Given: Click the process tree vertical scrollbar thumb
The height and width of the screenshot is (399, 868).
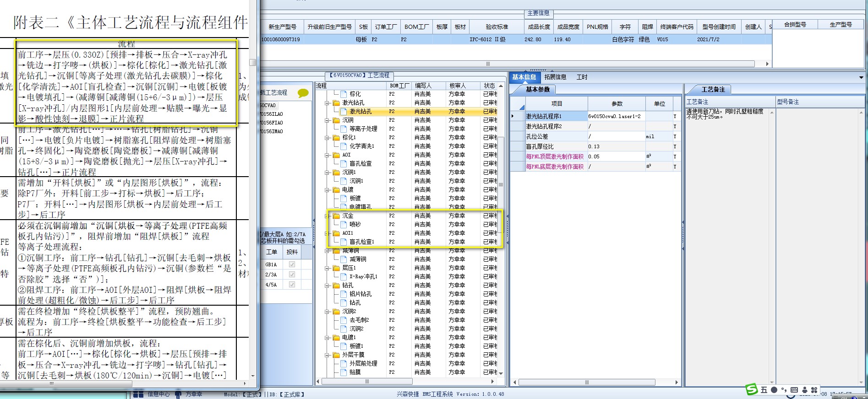Looking at the screenshot, I should tap(501, 185).
